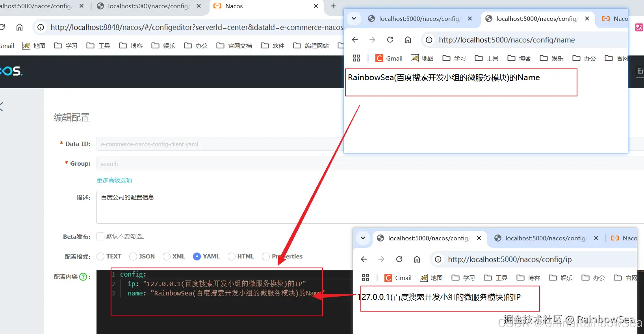Click forward arrow in config/ip browser window
The image size is (644, 334).
pos(381,259)
